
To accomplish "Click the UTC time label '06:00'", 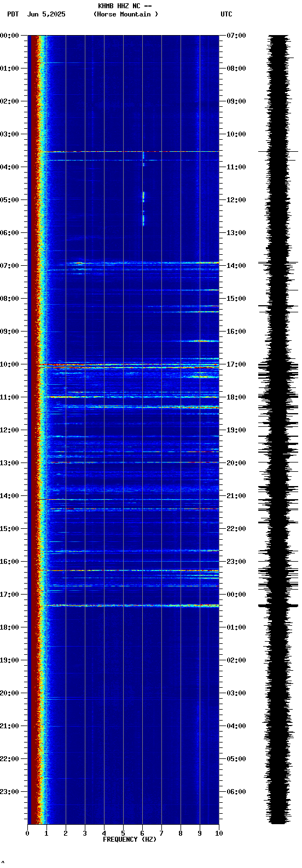I will tap(236, 792).
